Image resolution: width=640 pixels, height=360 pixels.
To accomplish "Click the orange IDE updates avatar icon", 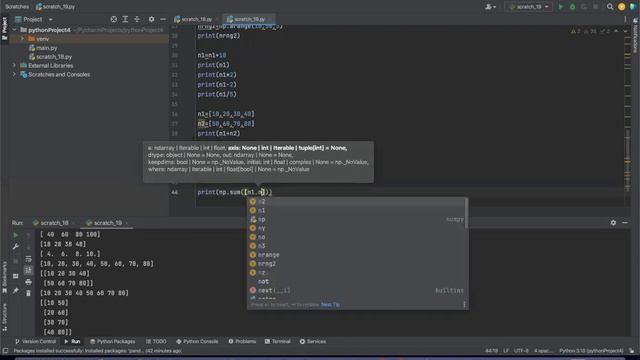I will pyautogui.click(x=622, y=7).
